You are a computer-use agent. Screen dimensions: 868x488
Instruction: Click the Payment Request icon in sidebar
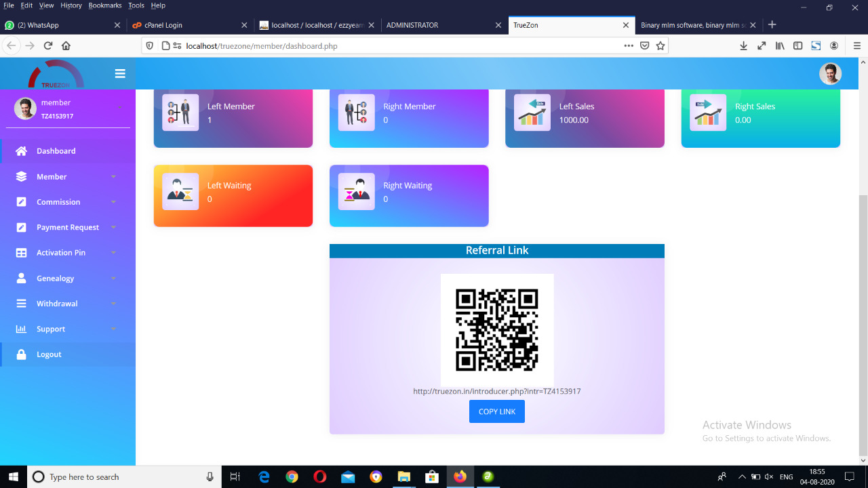tap(21, 228)
